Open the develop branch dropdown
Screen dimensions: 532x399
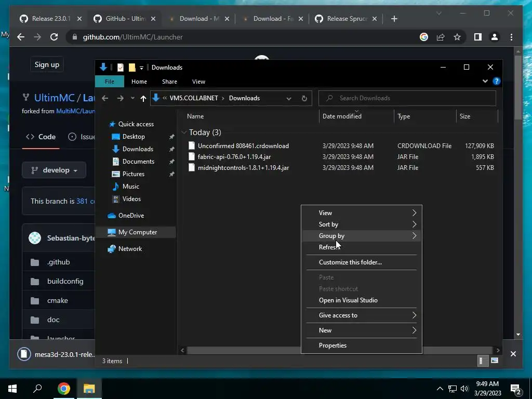[x=54, y=170]
